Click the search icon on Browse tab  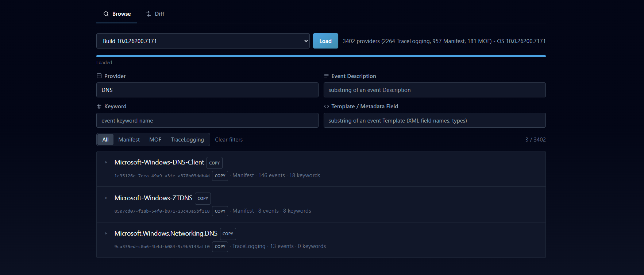pyautogui.click(x=106, y=14)
